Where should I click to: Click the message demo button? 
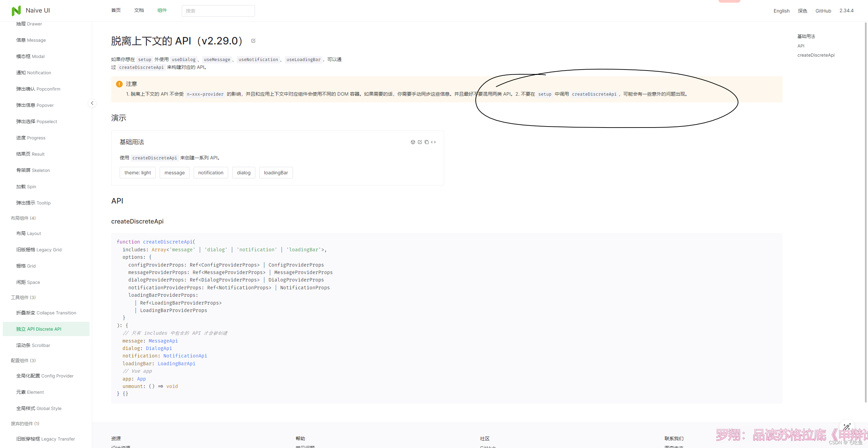click(175, 173)
